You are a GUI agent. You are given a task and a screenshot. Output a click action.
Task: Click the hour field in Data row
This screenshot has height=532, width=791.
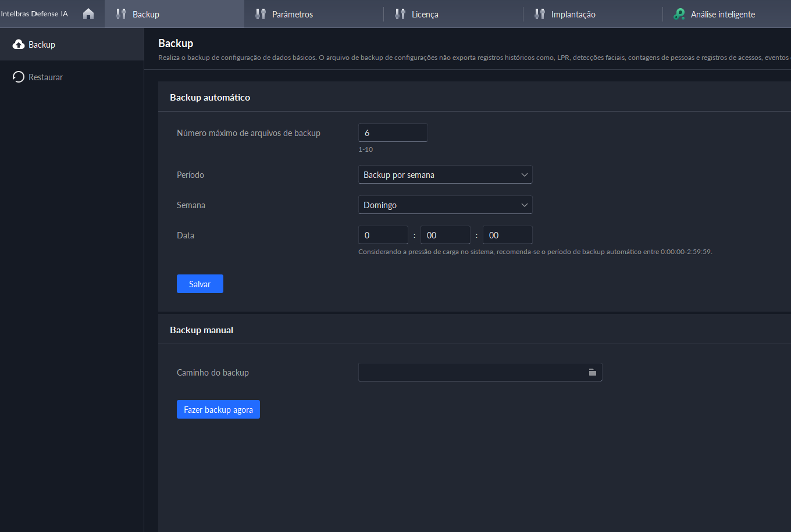(383, 235)
